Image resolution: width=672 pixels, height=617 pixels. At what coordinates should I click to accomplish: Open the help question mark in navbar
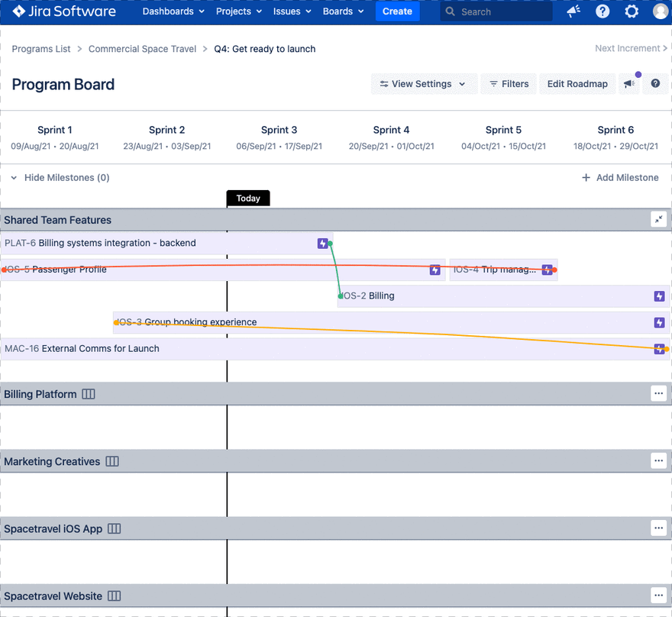click(x=603, y=11)
